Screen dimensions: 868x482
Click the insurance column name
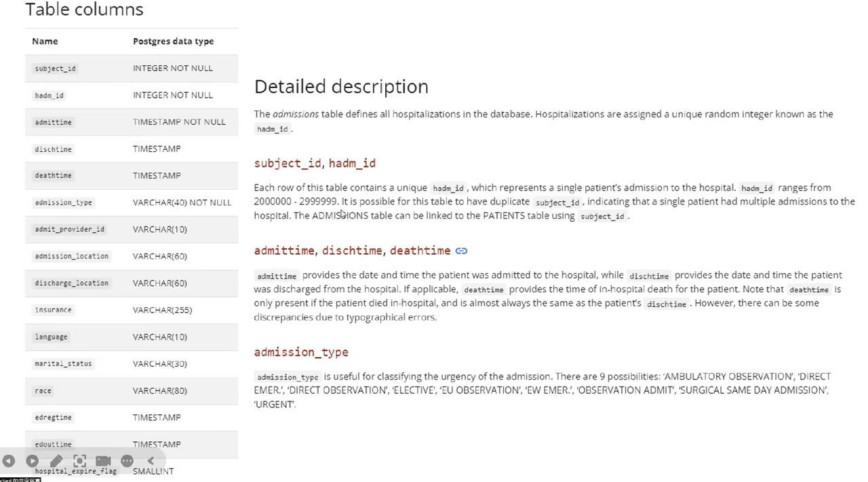pyautogui.click(x=53, y=310)
